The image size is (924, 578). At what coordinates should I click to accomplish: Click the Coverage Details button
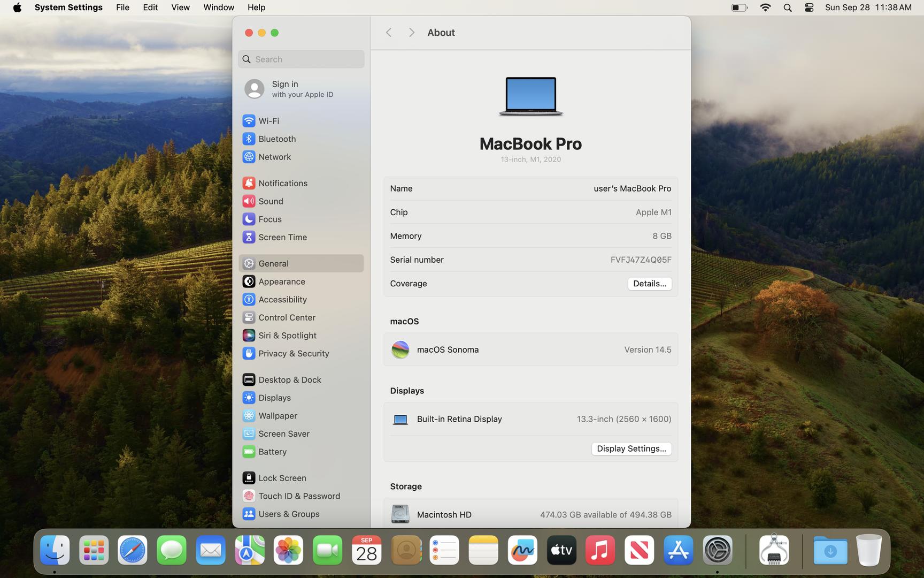click(650, 284)
